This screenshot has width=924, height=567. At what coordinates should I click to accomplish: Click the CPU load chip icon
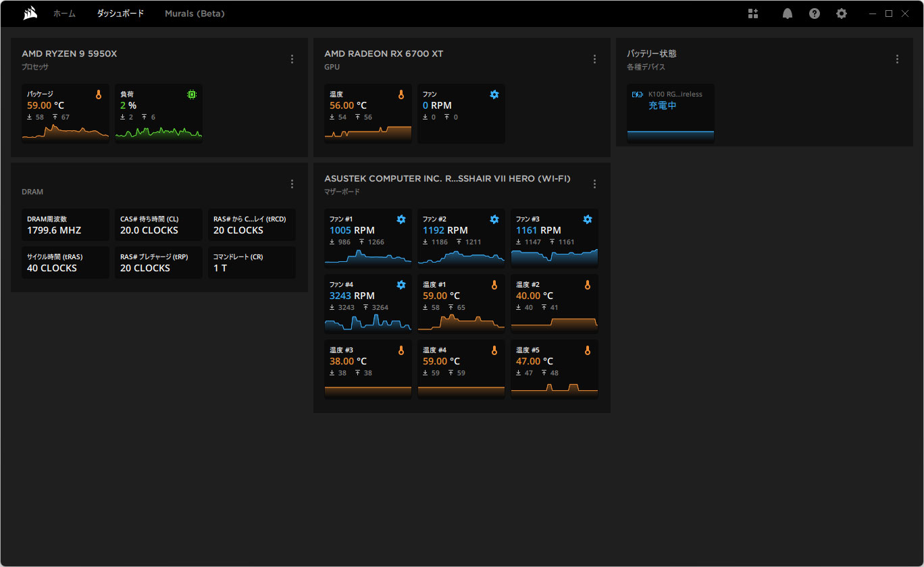click(192, 94)
